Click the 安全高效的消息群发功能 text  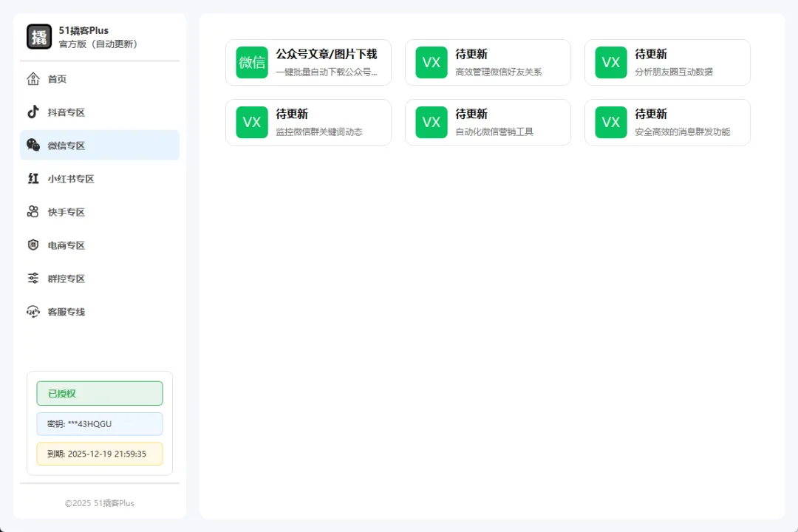[x=683, y=132]
